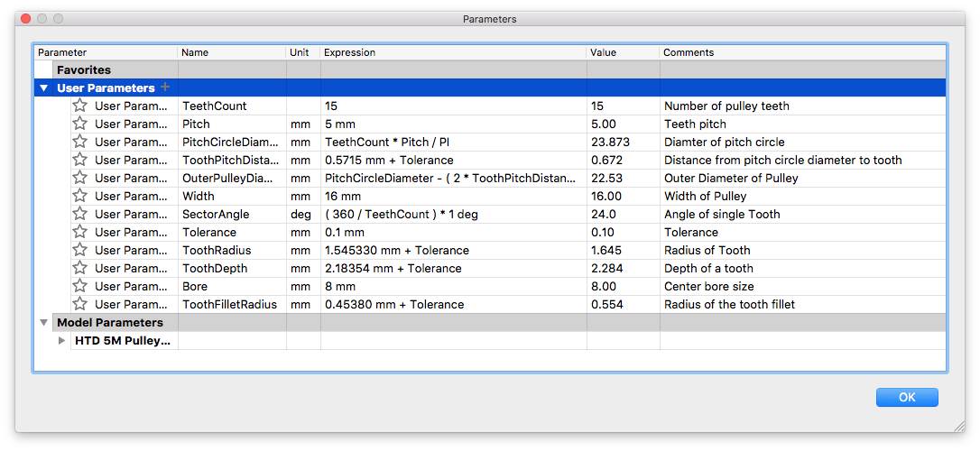Favorite the TeethCount parameter star
The image size is (980, 451).
pos(80,106)
